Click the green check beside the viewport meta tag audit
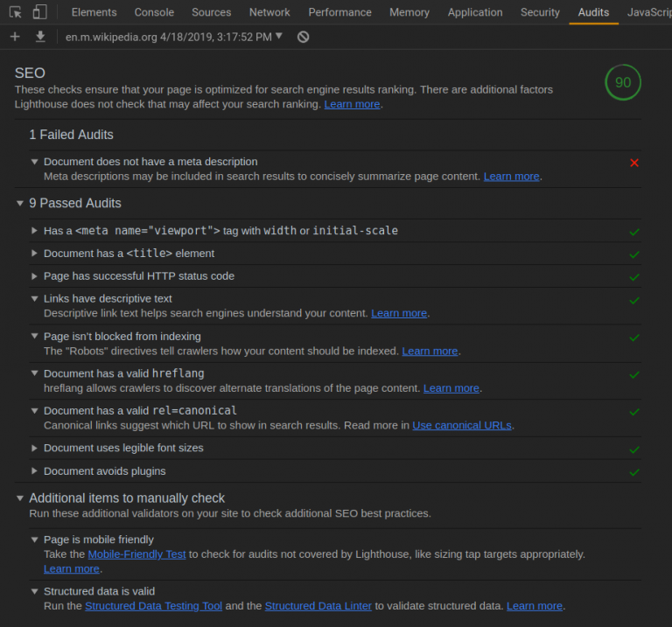Viewport: 672px width, 627px height. pyautogui.click(x=634, y=232)
